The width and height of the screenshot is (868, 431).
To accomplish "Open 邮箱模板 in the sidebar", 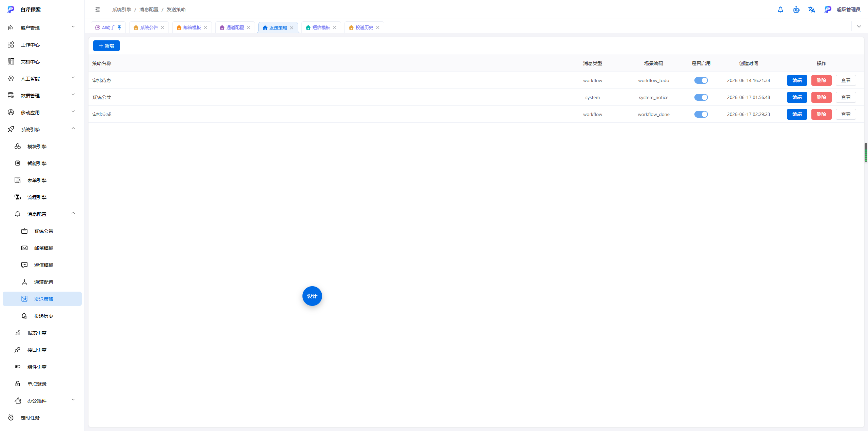I will (x=42, y=248).
